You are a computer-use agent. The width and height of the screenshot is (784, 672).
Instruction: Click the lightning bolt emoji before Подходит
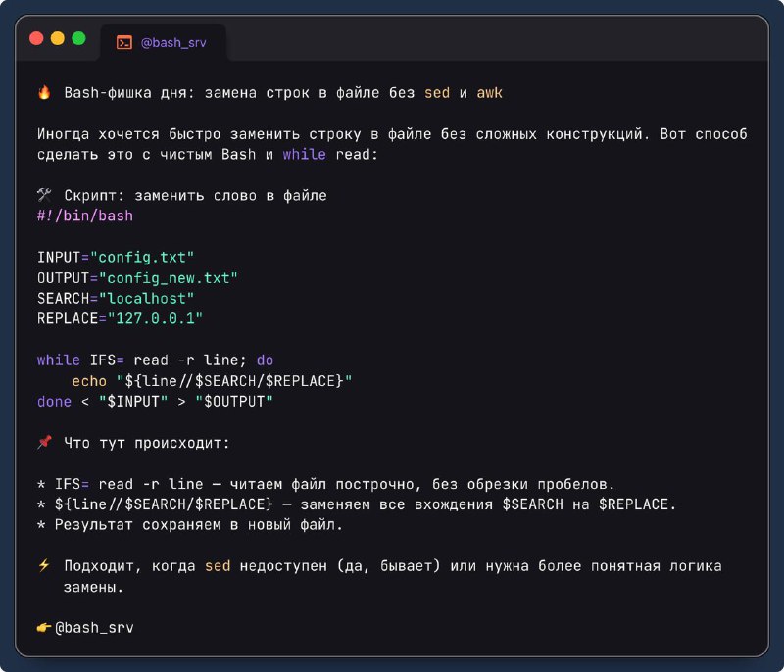click(44, 565)
